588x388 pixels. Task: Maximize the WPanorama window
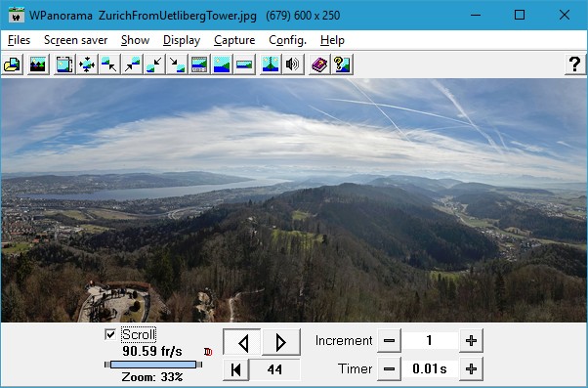520,15
